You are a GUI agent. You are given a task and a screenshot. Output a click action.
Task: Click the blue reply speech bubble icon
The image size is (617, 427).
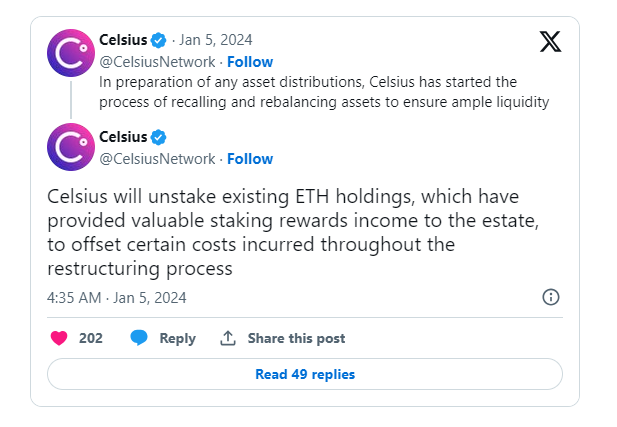coord(139,338)
